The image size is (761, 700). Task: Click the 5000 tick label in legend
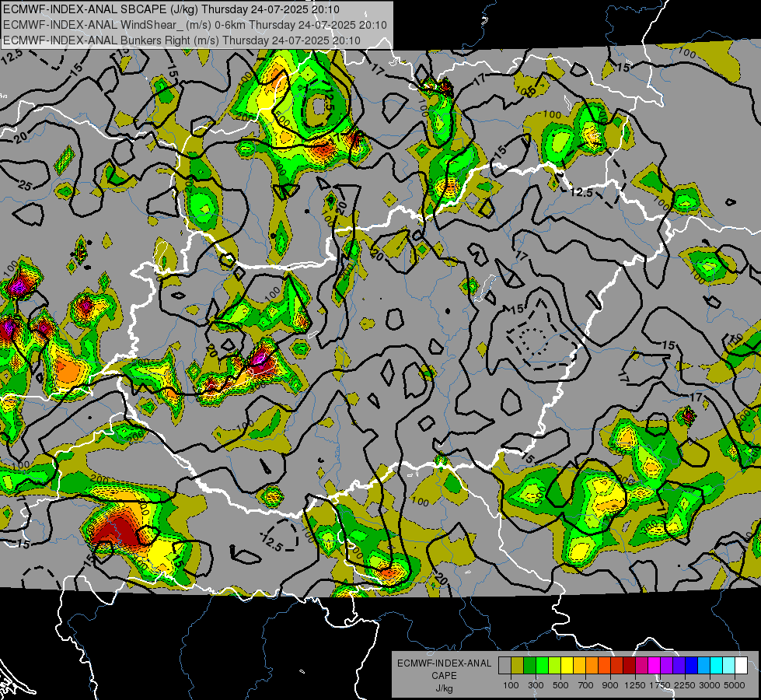click(735, 685)
